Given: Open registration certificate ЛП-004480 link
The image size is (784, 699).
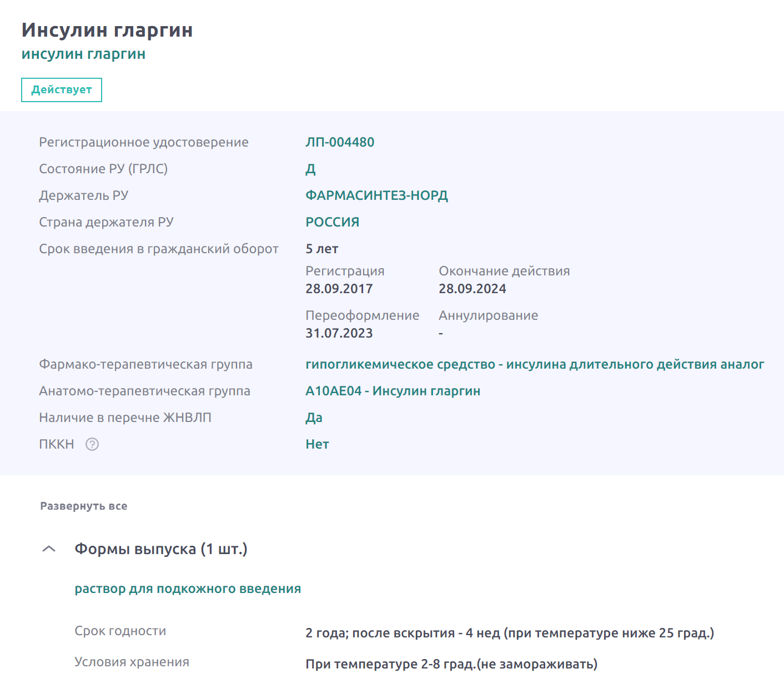Looking at the screenshot, I should (340, 142).
